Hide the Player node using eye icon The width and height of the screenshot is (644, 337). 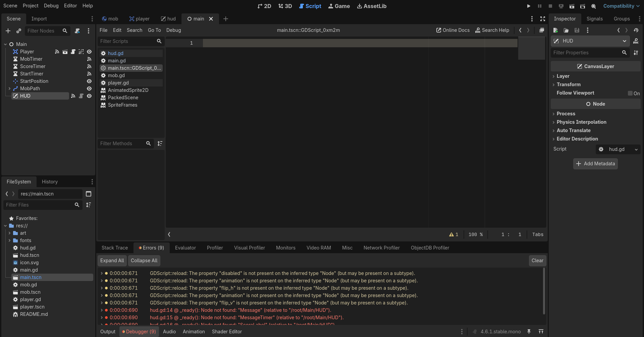(89, 52)
